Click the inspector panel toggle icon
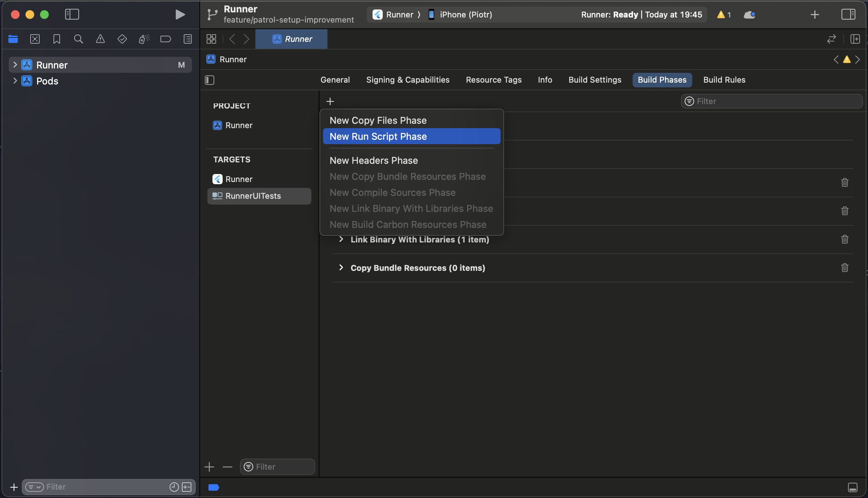The height and width of the screenshot is (498, 868). (x=848, y=14)
